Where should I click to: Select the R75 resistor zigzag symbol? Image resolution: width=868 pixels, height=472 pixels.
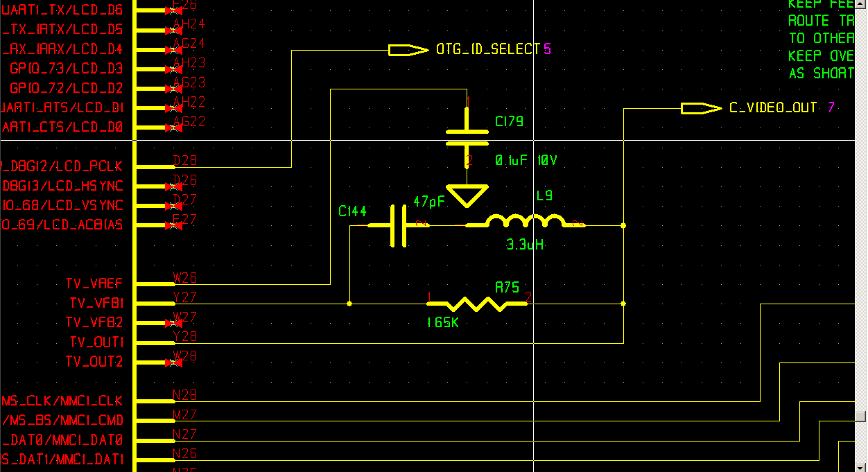tap(478, 304)
